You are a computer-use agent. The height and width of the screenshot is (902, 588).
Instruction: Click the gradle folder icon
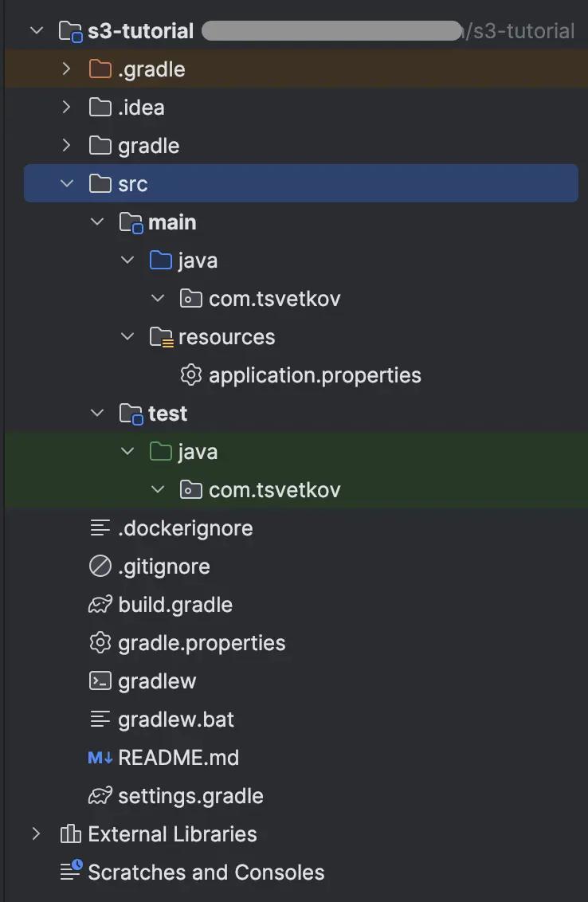tap(100, 146)
